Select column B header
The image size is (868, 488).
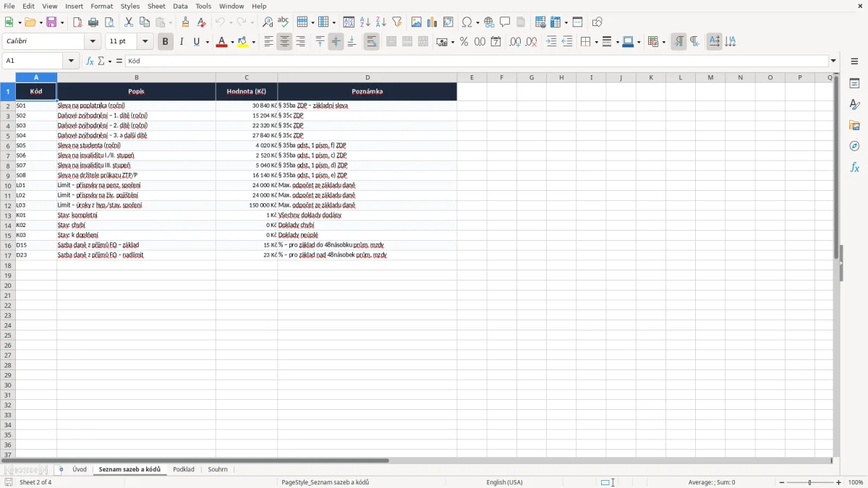[136, 77]
